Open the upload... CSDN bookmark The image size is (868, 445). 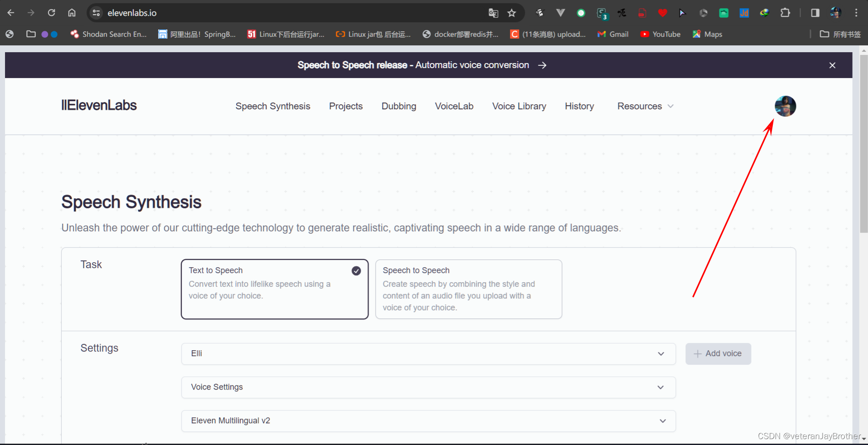point(548,34)
